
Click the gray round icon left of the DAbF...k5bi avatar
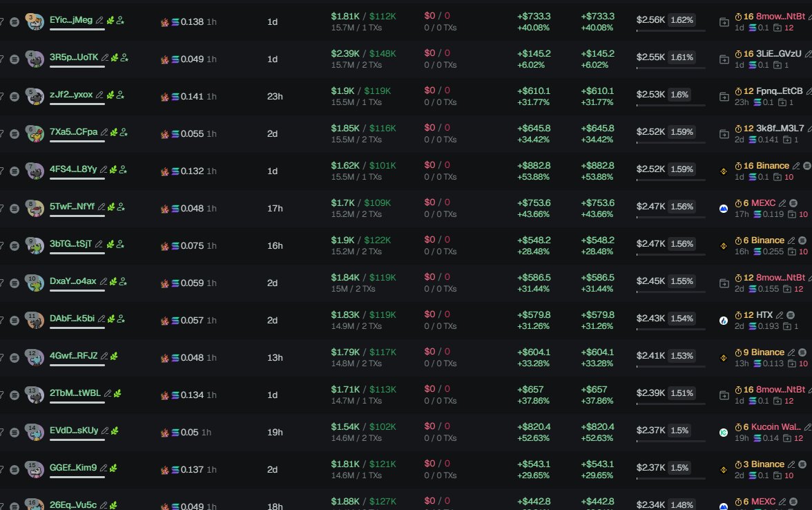click(14, 321)
